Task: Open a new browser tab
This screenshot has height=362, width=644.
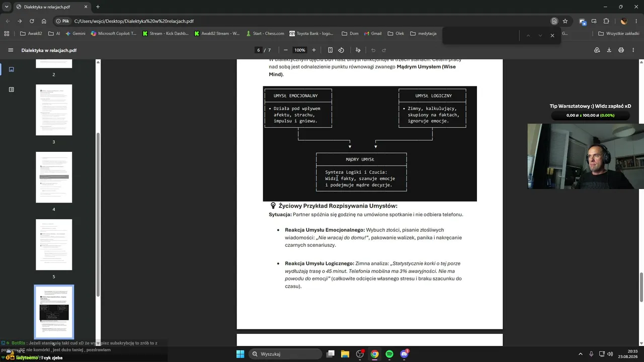Action: [98, 7]
